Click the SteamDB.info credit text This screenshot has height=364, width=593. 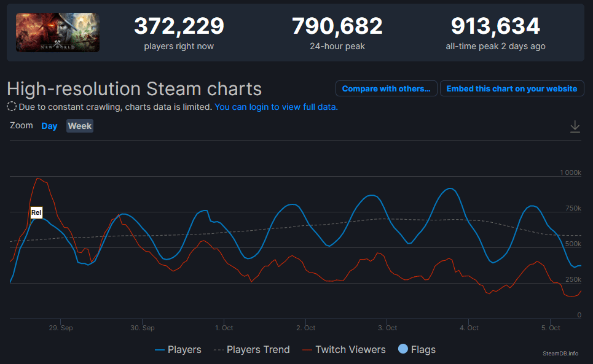[x=560, y=354]
